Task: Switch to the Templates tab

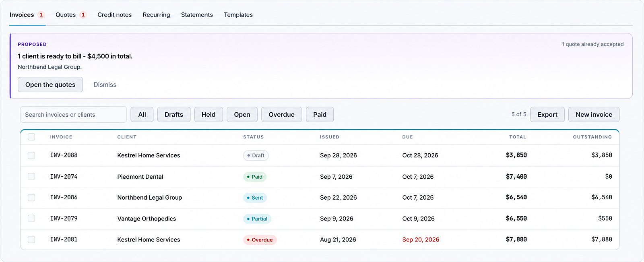Action: point(238,15)
